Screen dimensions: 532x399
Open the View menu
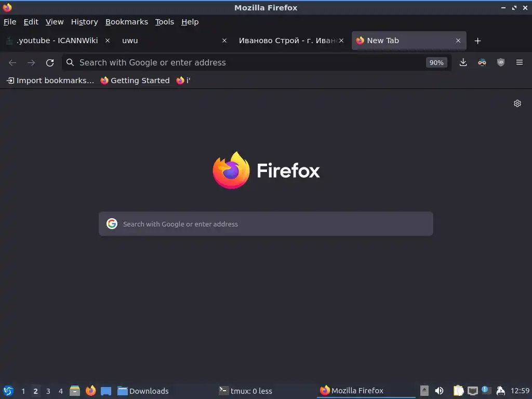tap(55, 22)
